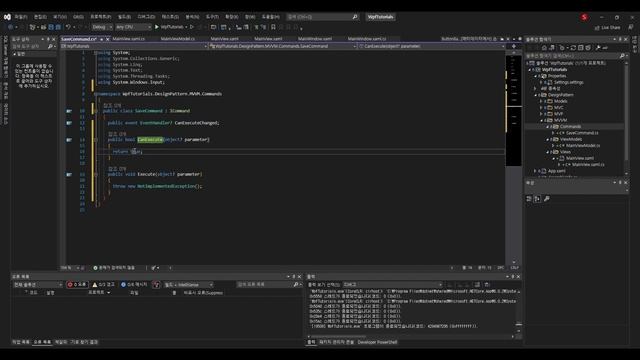This screenshot has height=360, width=640.
Task: Click the top search box (Ctrl+Q)
Action: coord(322,17)
